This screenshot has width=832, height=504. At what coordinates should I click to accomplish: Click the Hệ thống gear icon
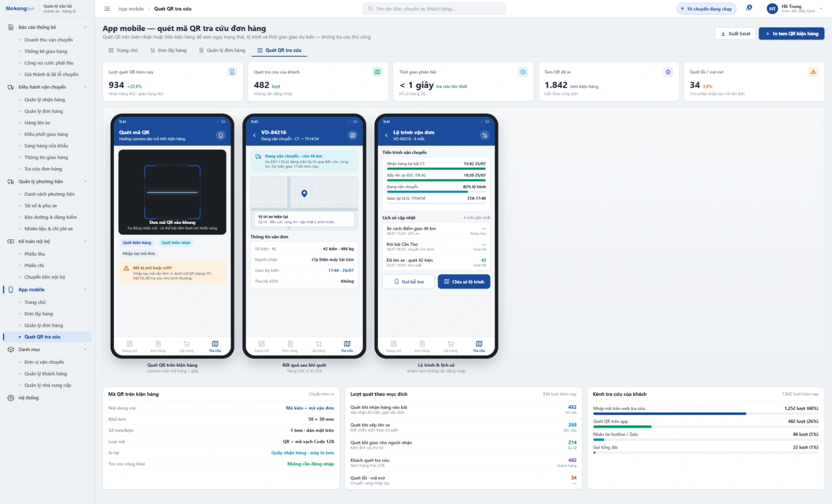pos(11,398)
